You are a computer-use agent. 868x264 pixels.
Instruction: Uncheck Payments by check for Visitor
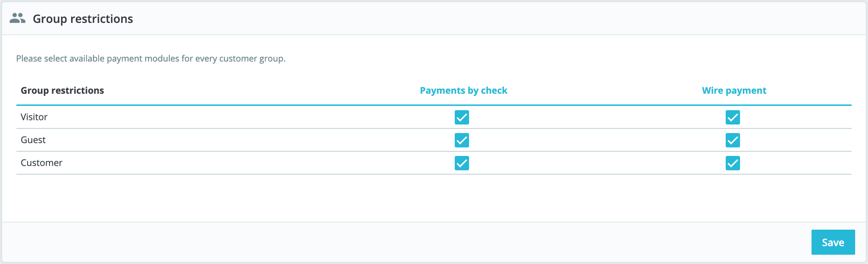coord(462,117)
